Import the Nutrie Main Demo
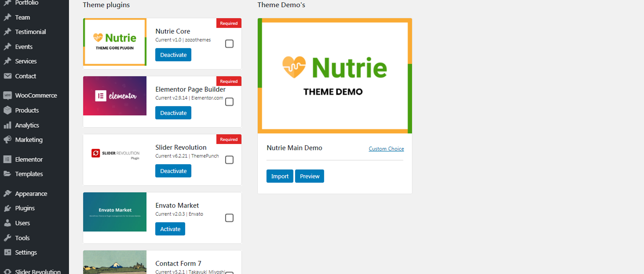The height and width of the screenshot is (274, 644). click(x=280, y=176)
